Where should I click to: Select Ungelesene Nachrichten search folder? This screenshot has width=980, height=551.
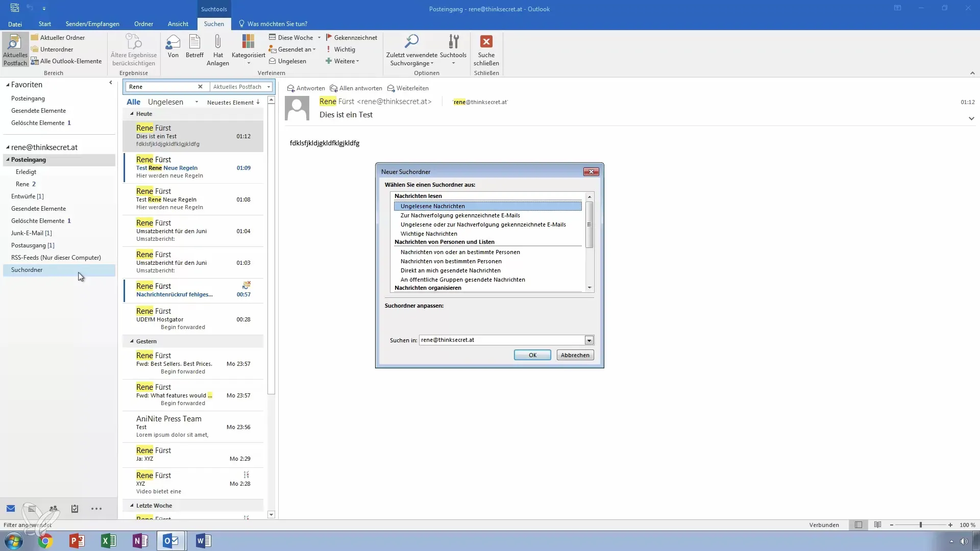pyautogui.click(x=487, y=206)
